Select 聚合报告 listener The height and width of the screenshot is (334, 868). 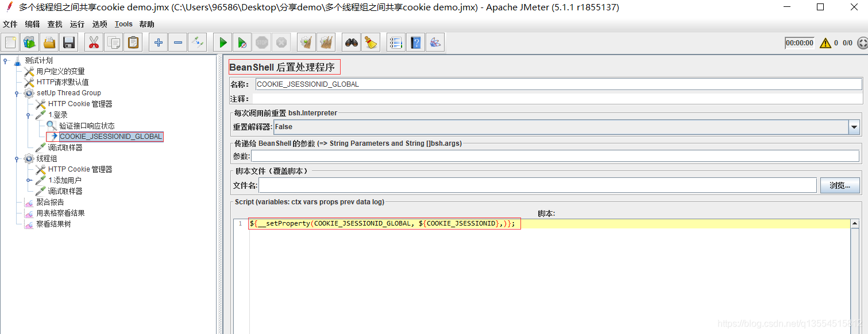(x=50, y=202)
